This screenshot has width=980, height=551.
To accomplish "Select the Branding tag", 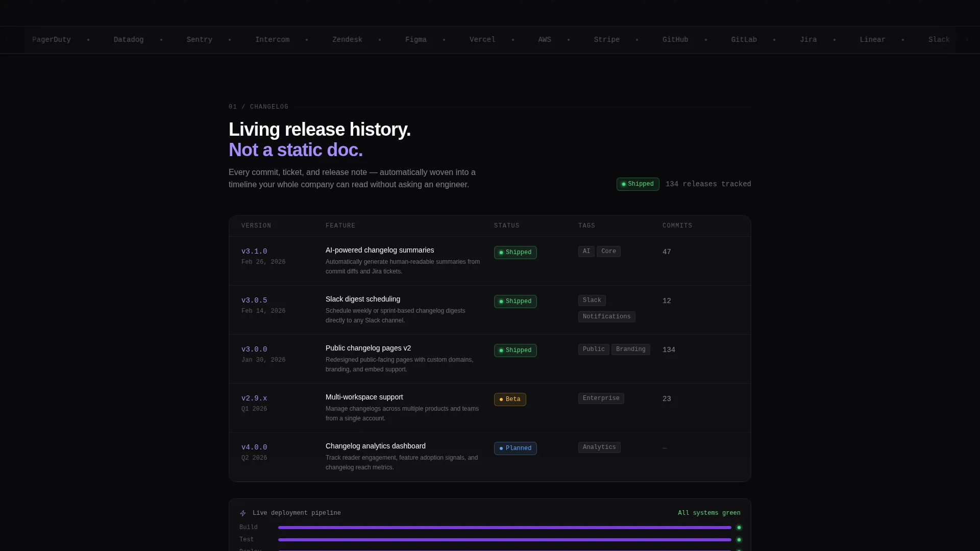I will tap(630, 349).
